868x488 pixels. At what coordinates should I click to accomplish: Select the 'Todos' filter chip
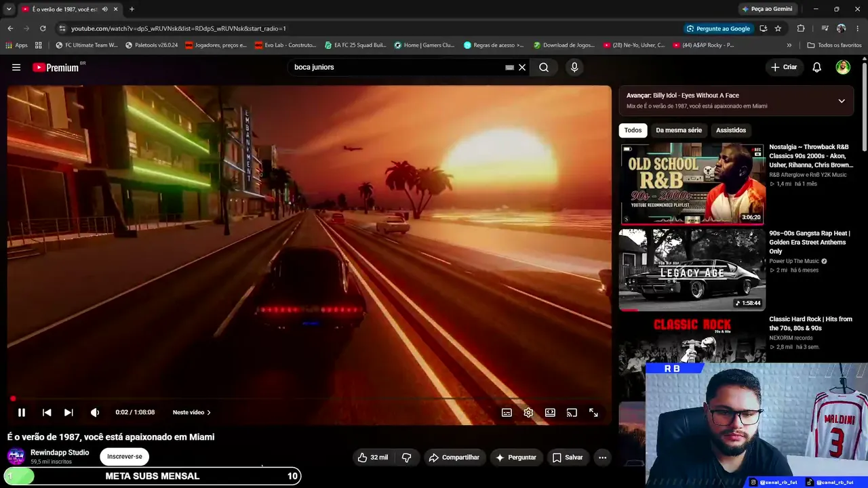coord(633,130)
